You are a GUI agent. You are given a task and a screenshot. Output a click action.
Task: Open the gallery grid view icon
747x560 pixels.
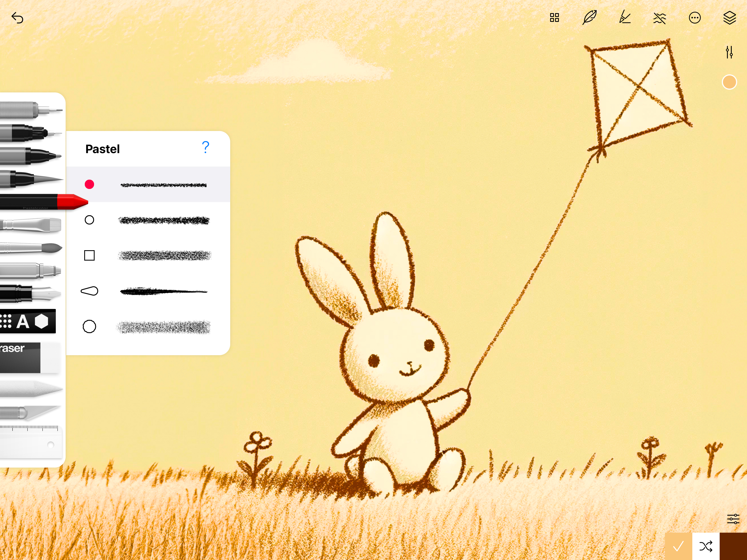coord(555,17)
